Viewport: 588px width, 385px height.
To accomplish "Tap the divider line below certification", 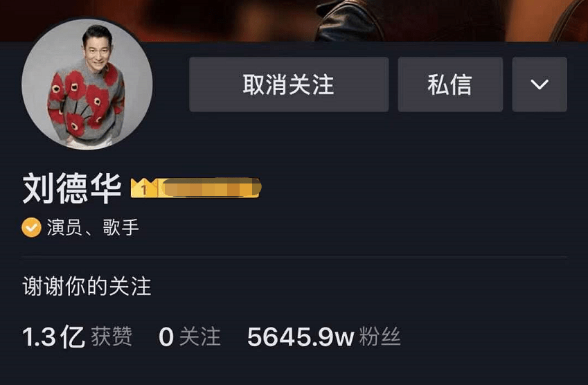I will (294, 257).
